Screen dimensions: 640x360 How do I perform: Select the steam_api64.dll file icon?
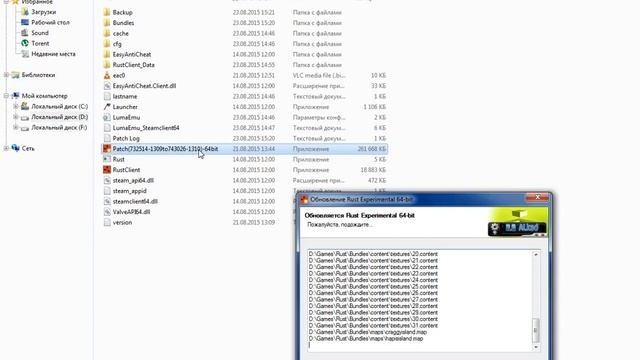[x=107, y=180]
